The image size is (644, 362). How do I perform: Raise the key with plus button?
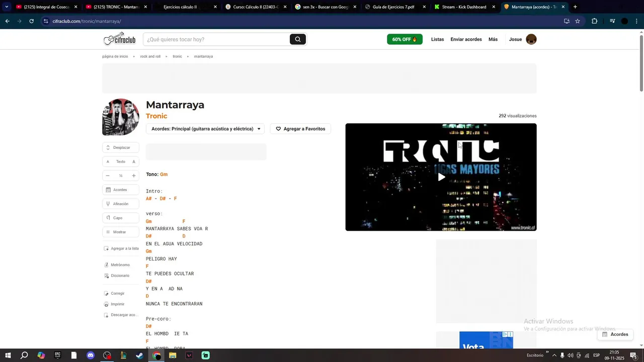point(134,175)
